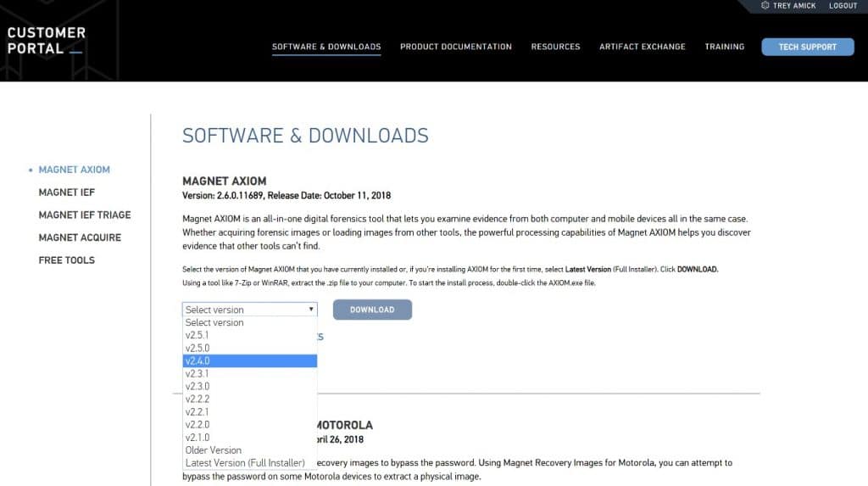
Task: Choose v2.5.1 from the version list
Action: [250, 335]
